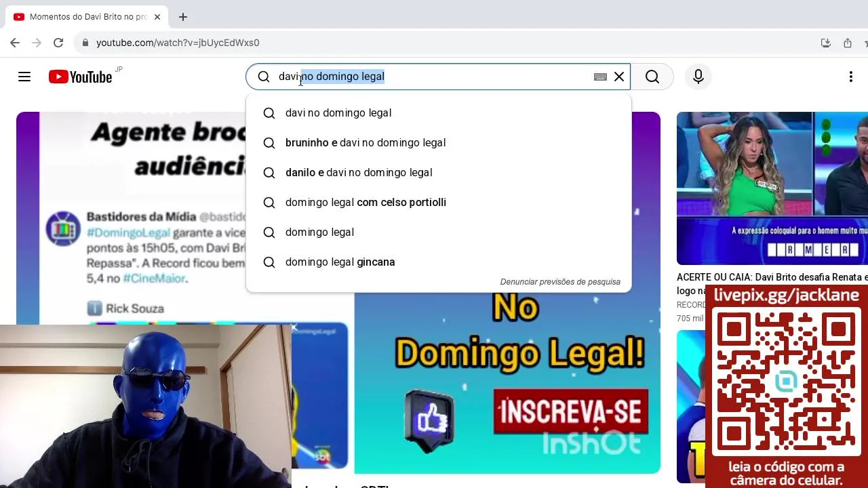Screen dimensions: 868x488
Task: Click 'Denunciar previsões de pesquisa' link
Action: click(x=560, y=282)
